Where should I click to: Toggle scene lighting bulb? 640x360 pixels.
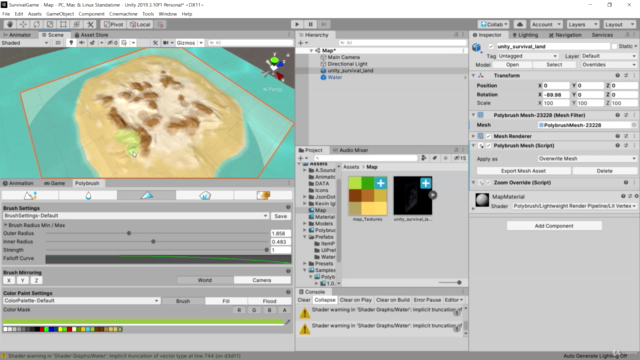pos(71,43)
